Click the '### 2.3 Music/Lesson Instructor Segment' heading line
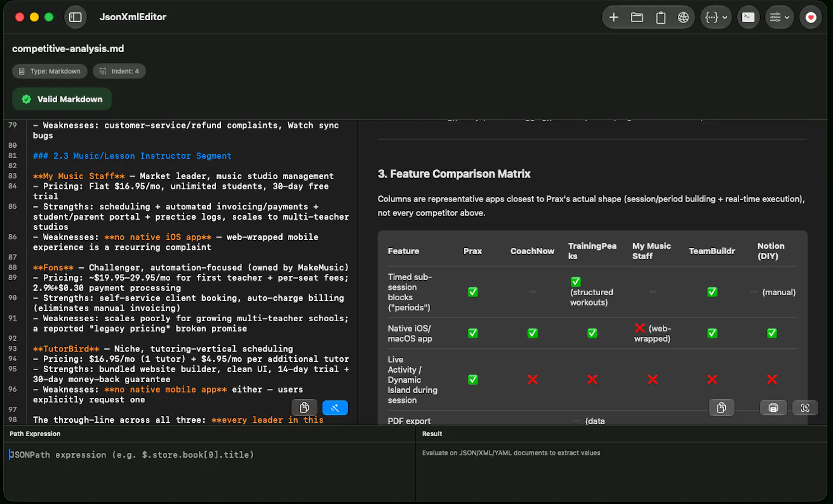Screen dimensions: 833x504 point(132,156)
